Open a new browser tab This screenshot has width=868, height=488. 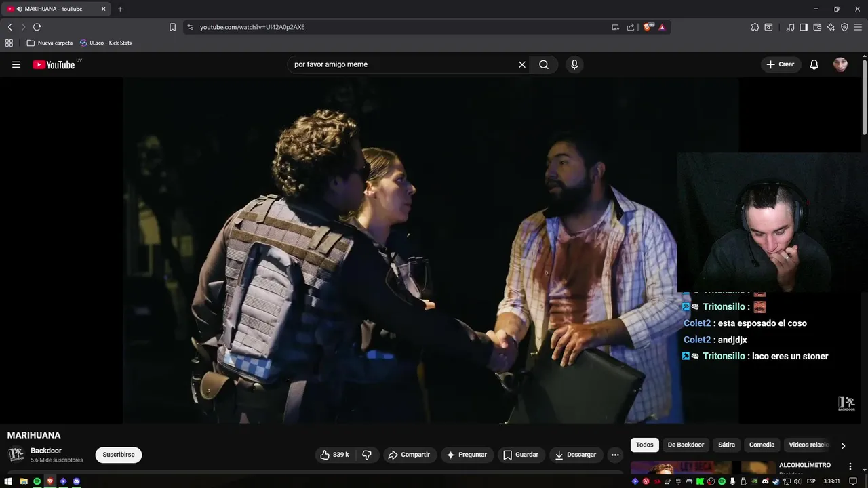(x=120, y=9)
